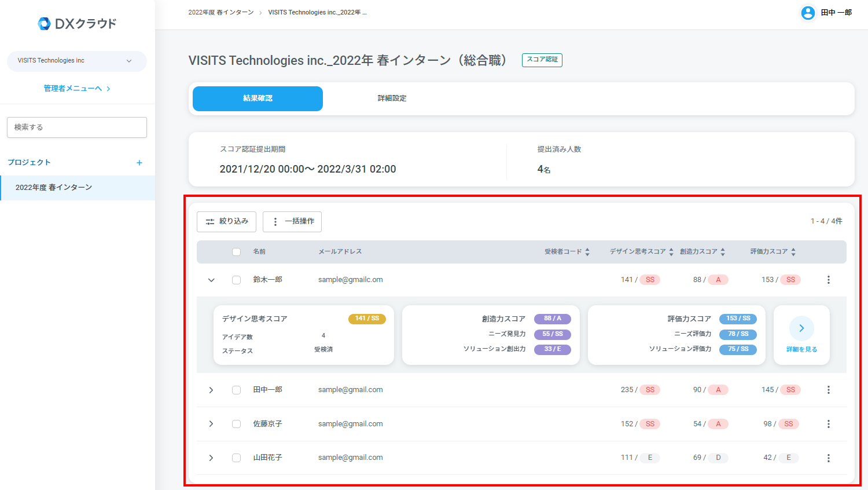The width and height of the screenshot is (868, 490).
Task: Check the box for 鈴木一郎
Action: (236, 280)
